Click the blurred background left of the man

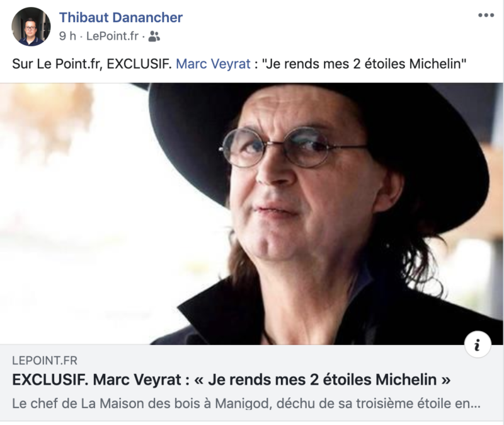pos(81,209)
